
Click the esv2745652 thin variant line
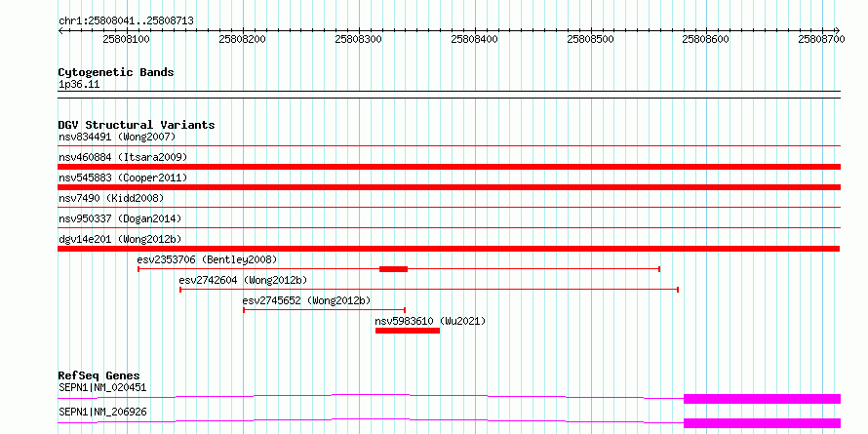coord(325,310)
